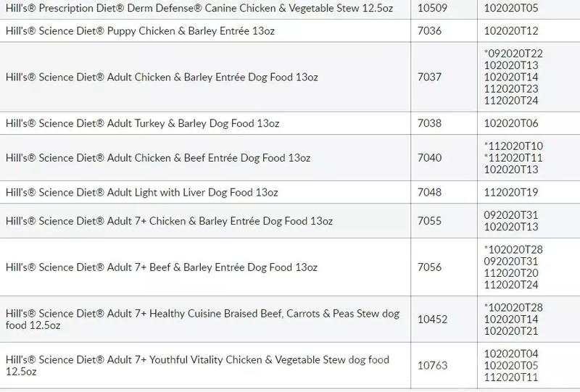Select SKU number 7048
This screenshot has width=580, height=392.
pyautogui.click(x=430, y=193)
